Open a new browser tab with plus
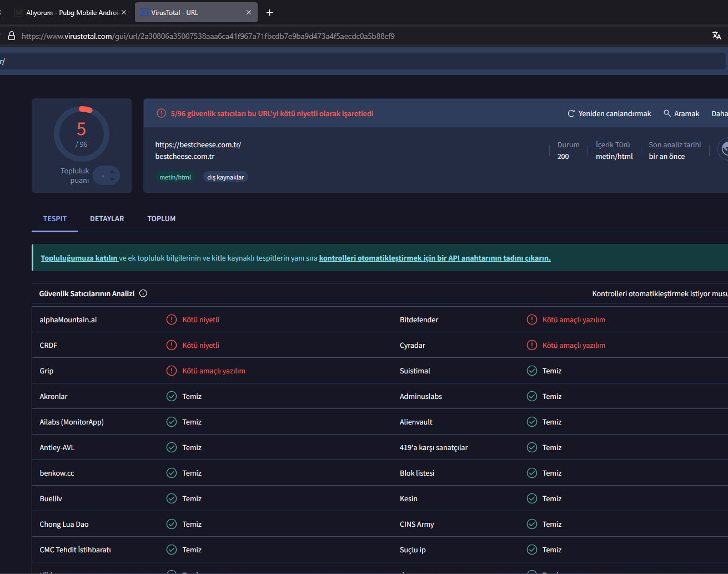728x574 pixels. 270,12
